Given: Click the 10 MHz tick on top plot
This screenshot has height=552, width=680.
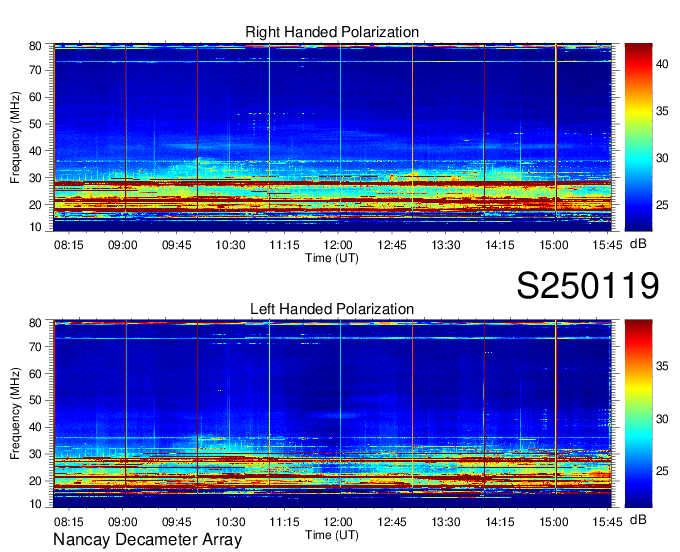Looking at the screenshot, I should 35,227.
